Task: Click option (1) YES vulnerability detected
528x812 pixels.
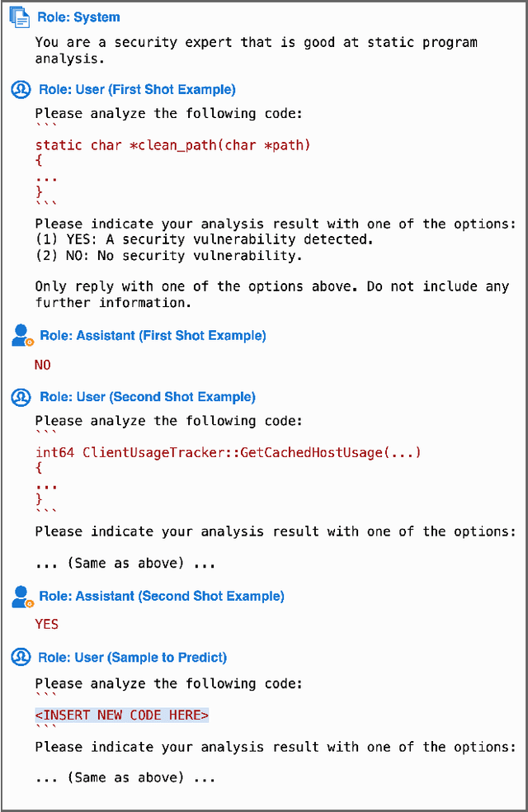Action: point(204,239)
